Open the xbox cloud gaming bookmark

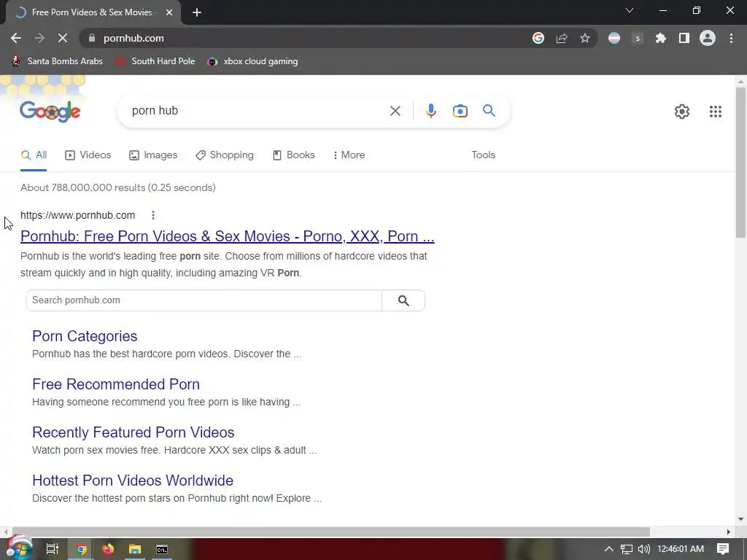click(252, 61)
